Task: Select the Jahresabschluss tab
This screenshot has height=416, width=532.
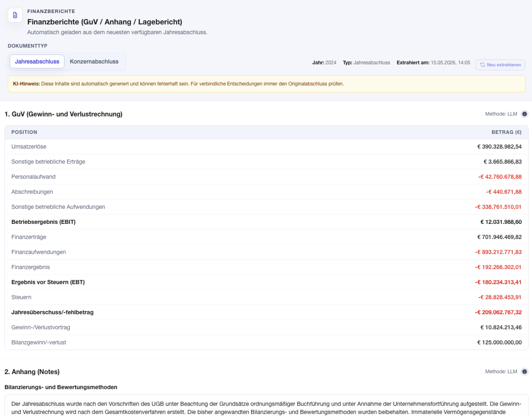Action: point(37,61)
